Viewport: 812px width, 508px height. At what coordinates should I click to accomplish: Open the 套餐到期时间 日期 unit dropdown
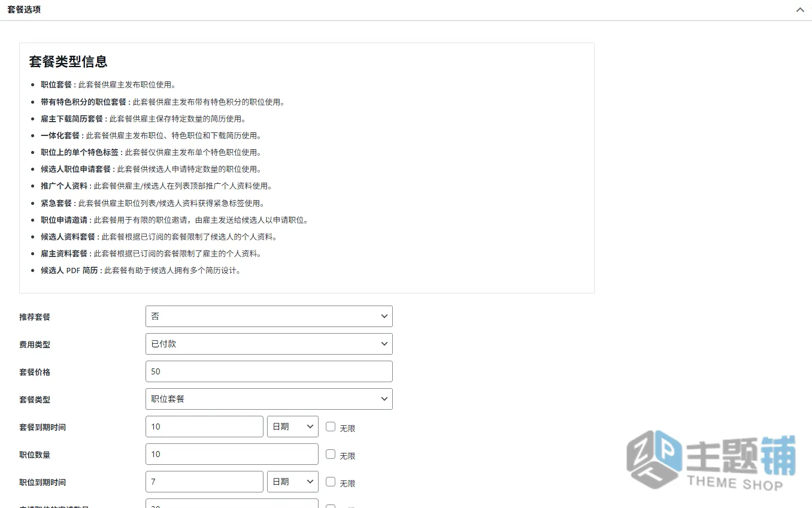(293, 427)
